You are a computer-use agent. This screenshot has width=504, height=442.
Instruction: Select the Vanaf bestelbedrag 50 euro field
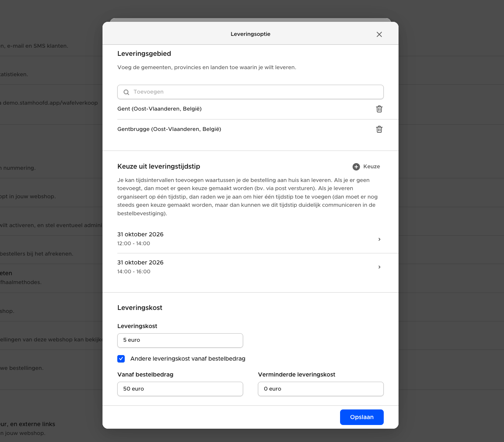click(180, 389)
